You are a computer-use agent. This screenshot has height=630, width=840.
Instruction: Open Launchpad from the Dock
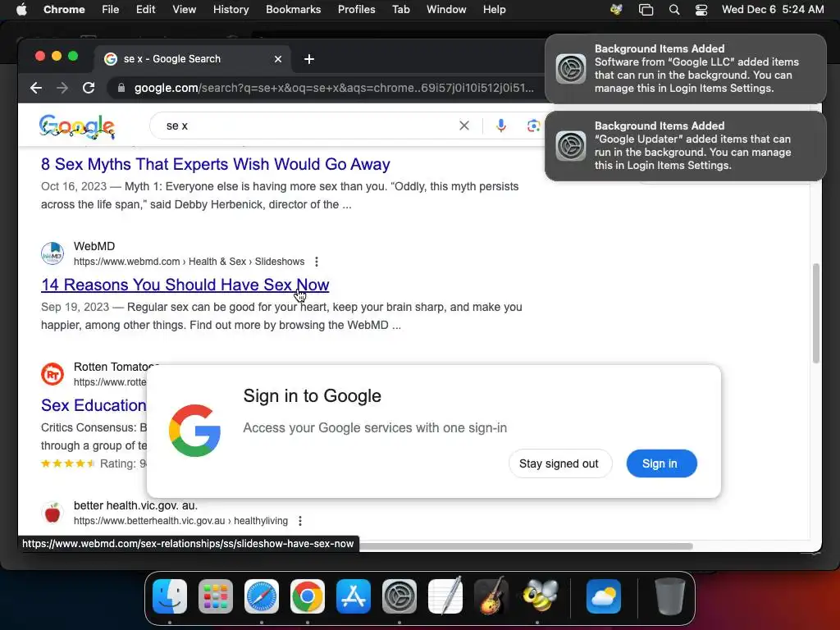coord(216,596)
